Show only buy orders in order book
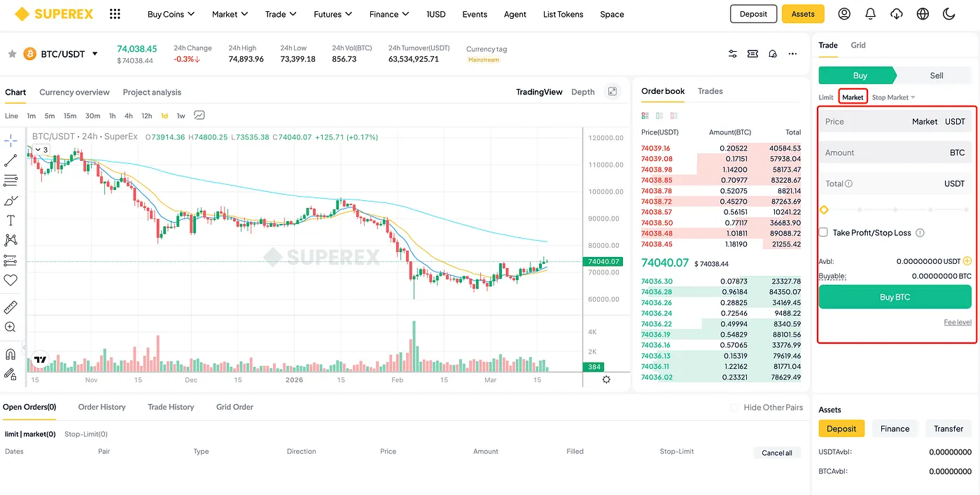 659,116
